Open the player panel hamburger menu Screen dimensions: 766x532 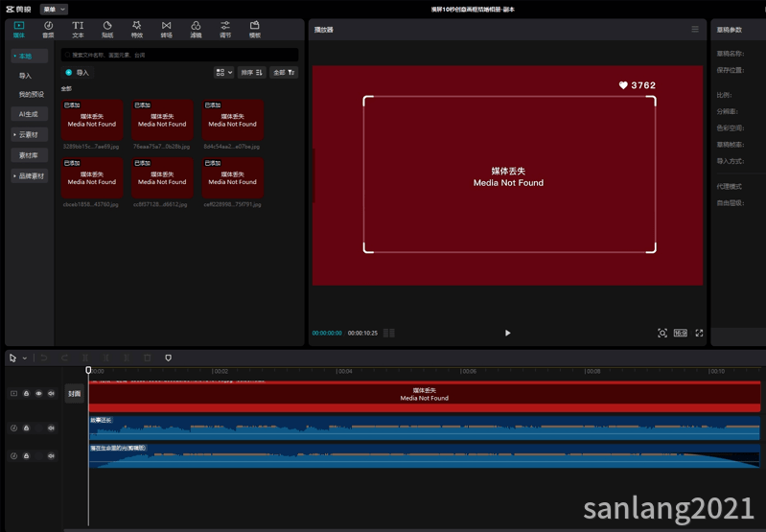pos(695,30)
